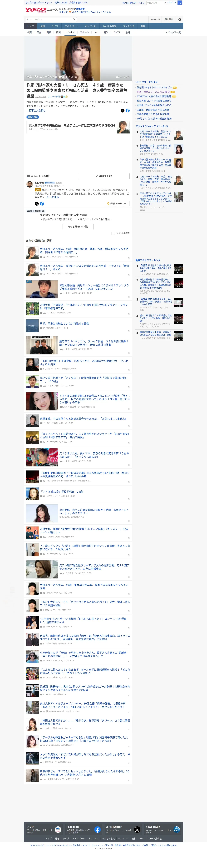Open the main article photo of 大宮エリー
This screenshot has width=207, height=868.
78,58
